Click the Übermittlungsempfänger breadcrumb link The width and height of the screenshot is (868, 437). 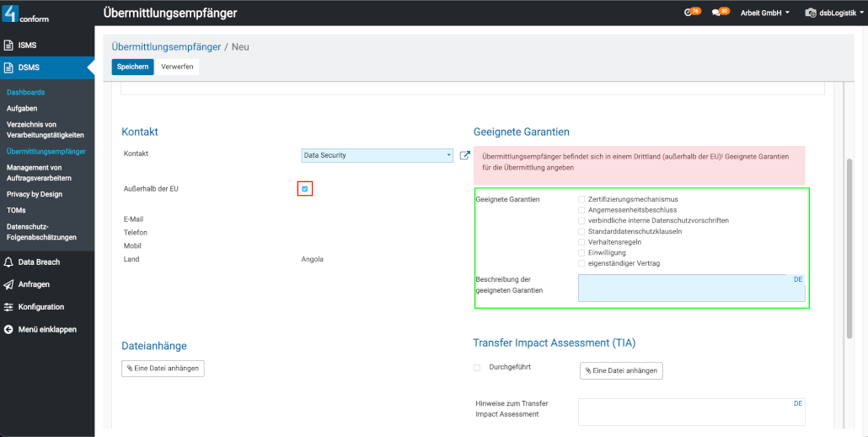coord(166,47)
